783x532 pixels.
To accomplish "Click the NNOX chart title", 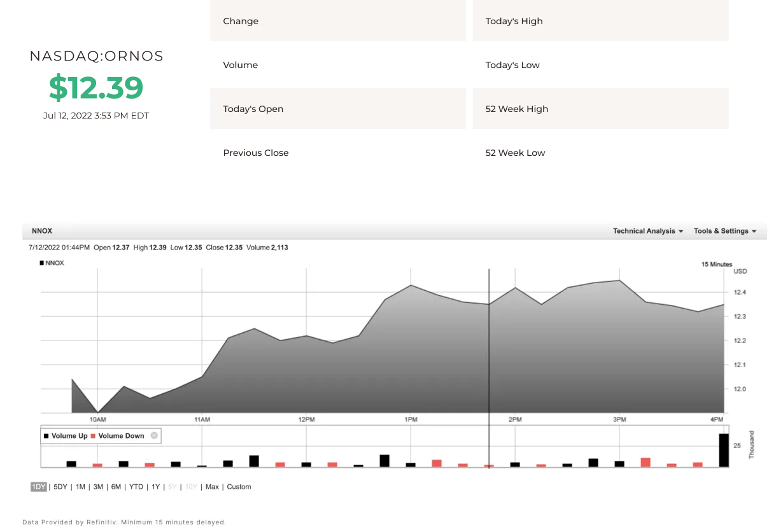I will pos(42,231).
